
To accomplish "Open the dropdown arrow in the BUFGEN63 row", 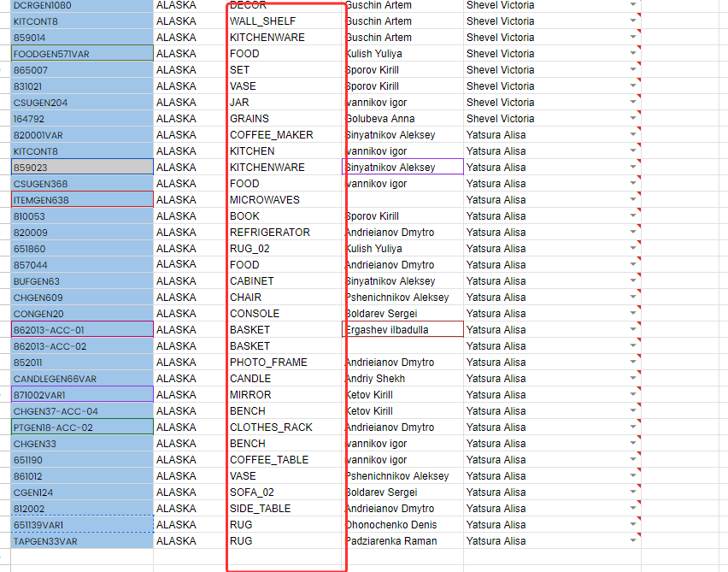I will 633,280.
